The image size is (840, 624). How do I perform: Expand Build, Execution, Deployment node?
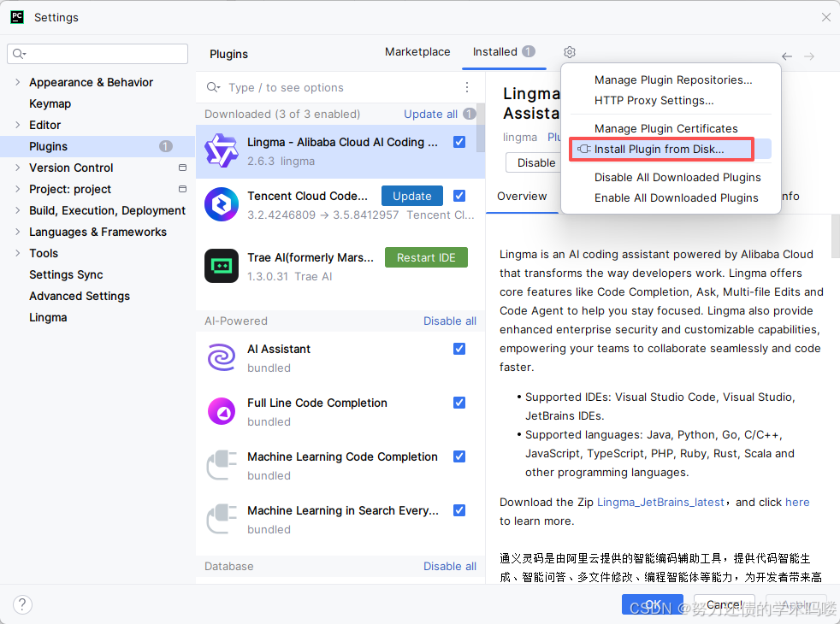[x=18, y=210]
